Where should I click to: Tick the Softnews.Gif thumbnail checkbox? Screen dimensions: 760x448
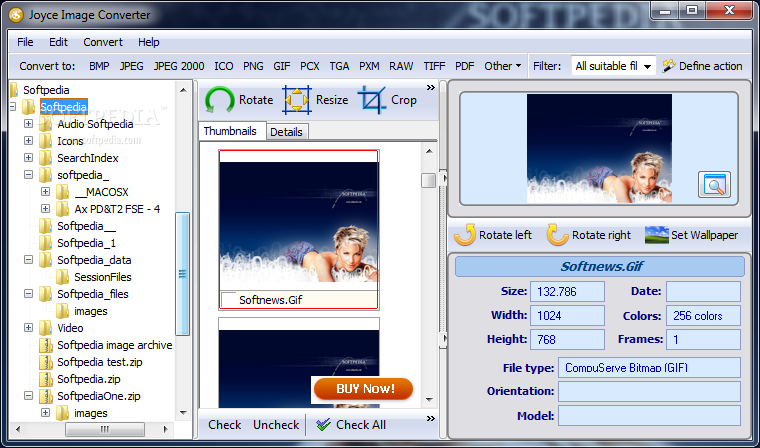click(229, 300)
